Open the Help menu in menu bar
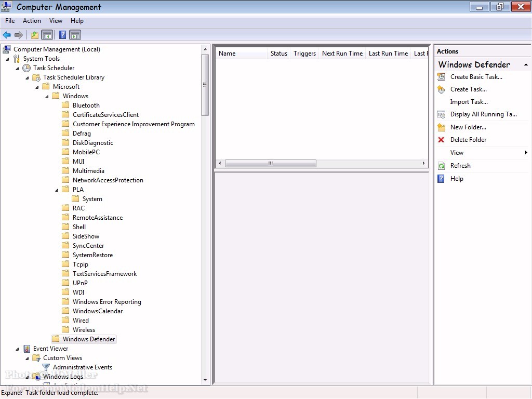 [x=77, y=21]
